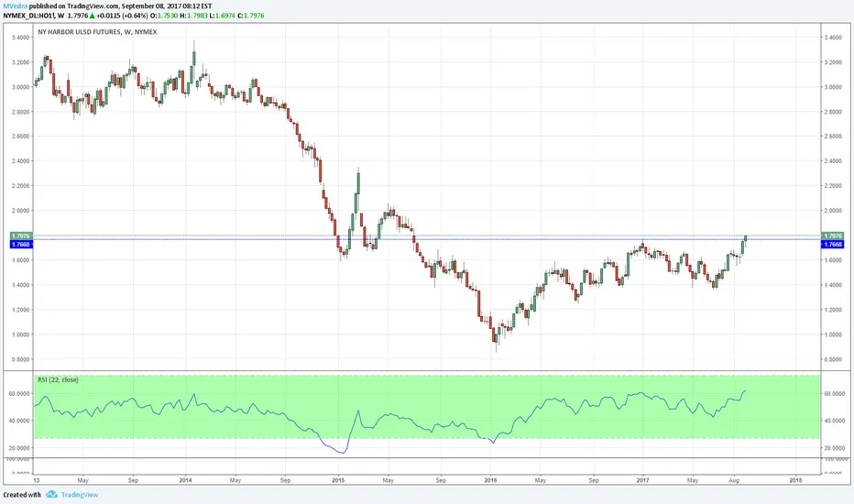Image resolution: width=854 pixels, height=504 pixels.
Task: Click the 2014 label on time axis
Action: [x=186, y=480]
